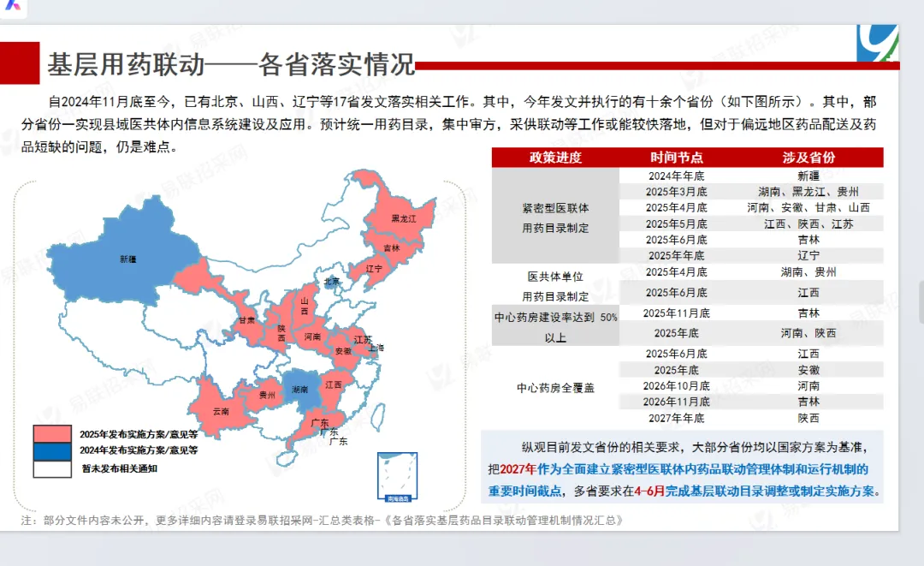Click the 2027年年底 table cell

pyautogui.click(x=677, y=418)
